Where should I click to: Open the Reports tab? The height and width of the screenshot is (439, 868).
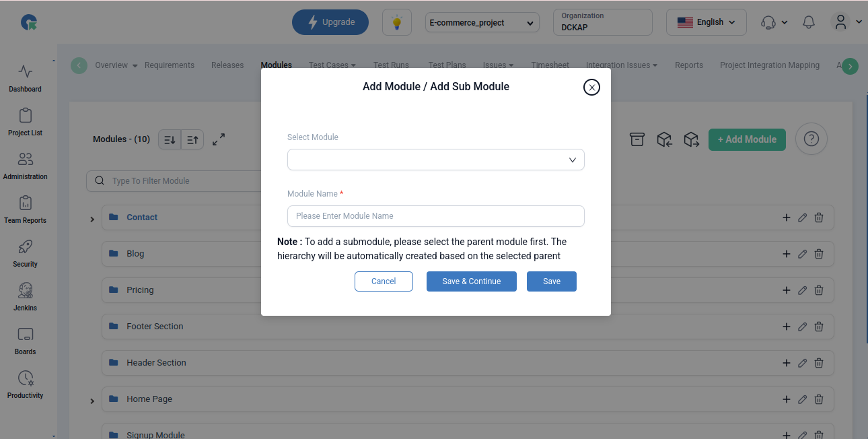coord(688,65)
